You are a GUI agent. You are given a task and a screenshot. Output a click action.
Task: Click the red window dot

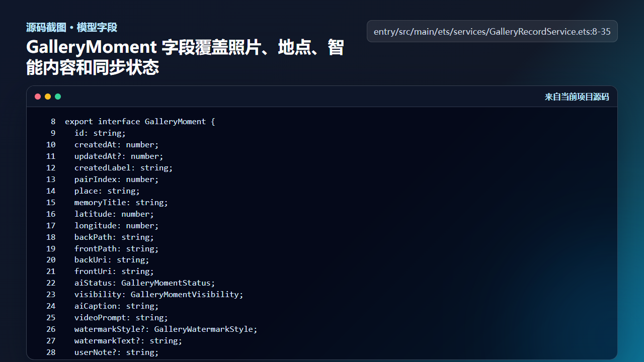point(38,97)
